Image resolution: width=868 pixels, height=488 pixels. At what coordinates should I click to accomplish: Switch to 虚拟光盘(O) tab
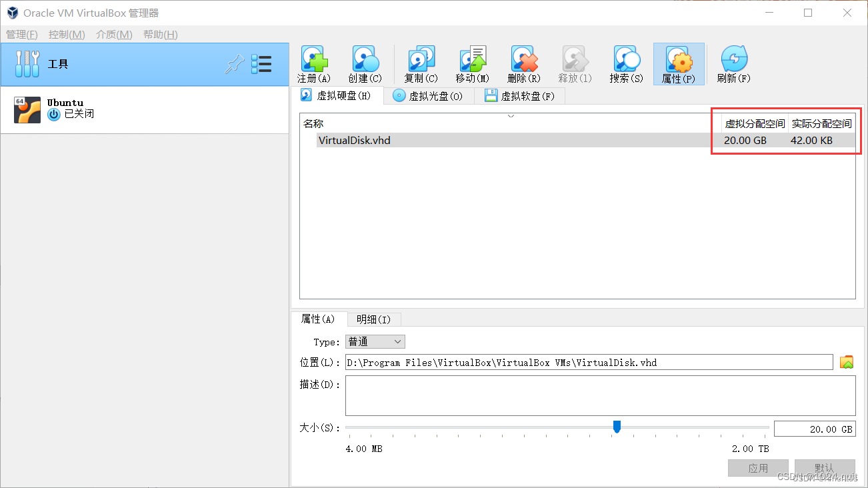[x=428, y=96]
